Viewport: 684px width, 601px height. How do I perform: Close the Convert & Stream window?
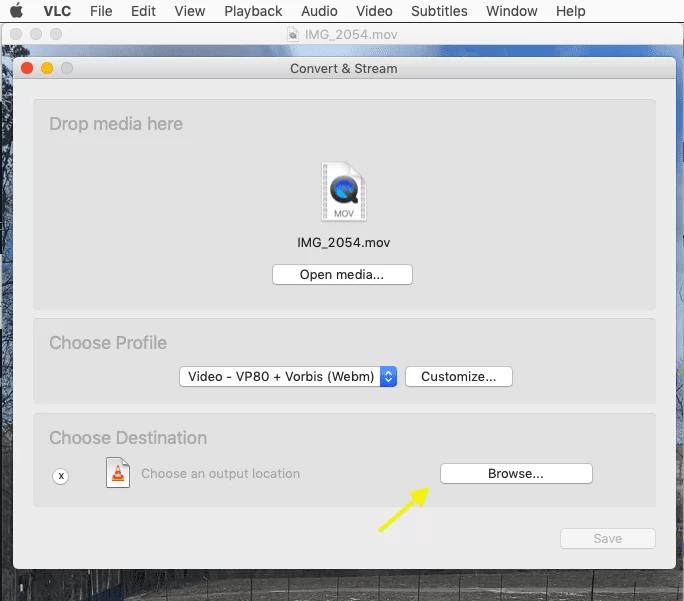pos(27,68)
